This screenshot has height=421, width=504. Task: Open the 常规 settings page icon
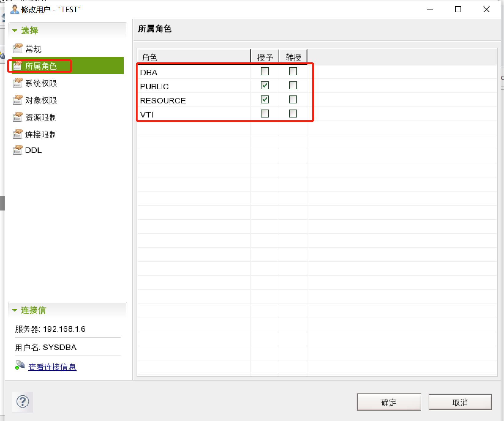(x=17, y=48)
